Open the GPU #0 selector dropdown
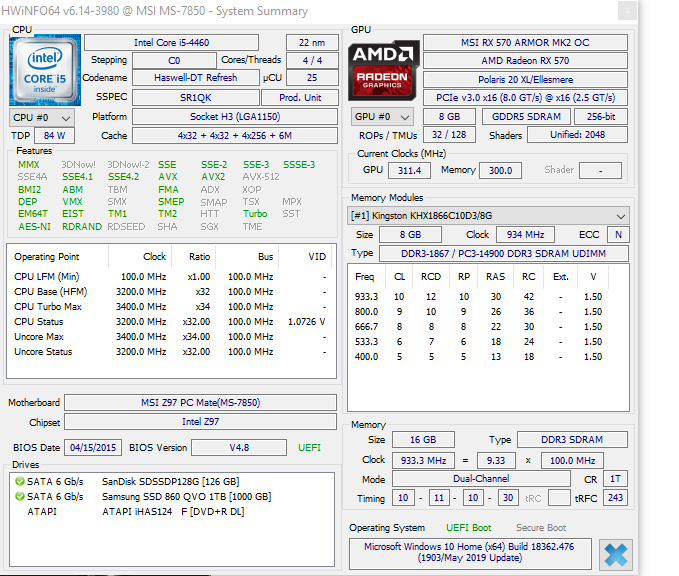Image resolution: width=679 pixels, height=576 pixels. 382,117
